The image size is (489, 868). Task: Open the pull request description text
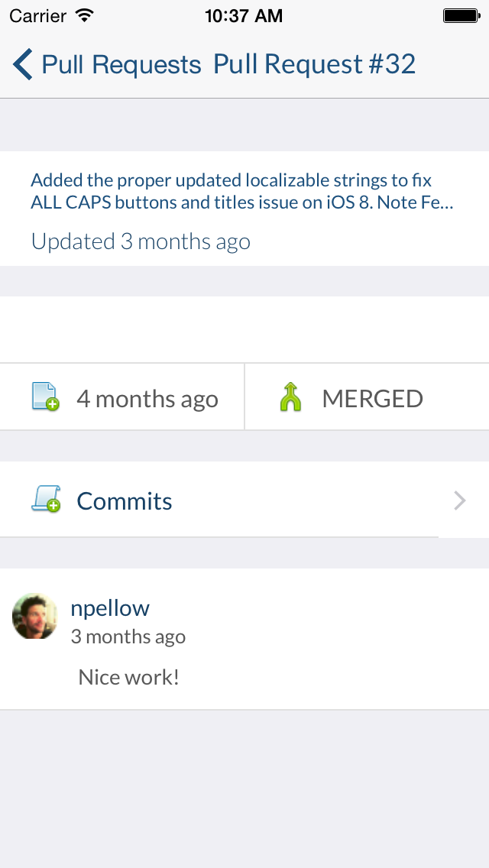click(242, 192)
